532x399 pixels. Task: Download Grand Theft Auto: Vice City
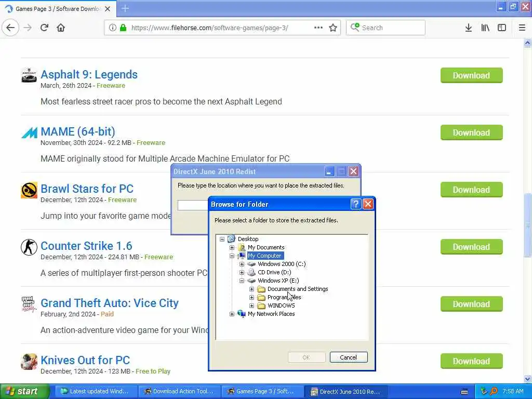coord(471,304)
